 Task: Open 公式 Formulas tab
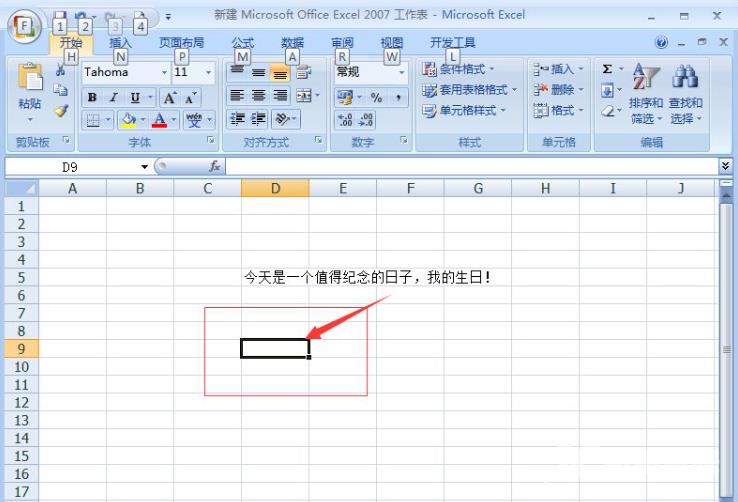point(243,43)
